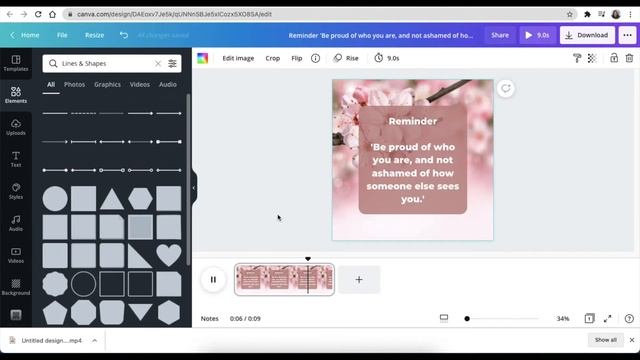Open the grid view page count icon
The image size is (640, 360).
coord(589,318)
